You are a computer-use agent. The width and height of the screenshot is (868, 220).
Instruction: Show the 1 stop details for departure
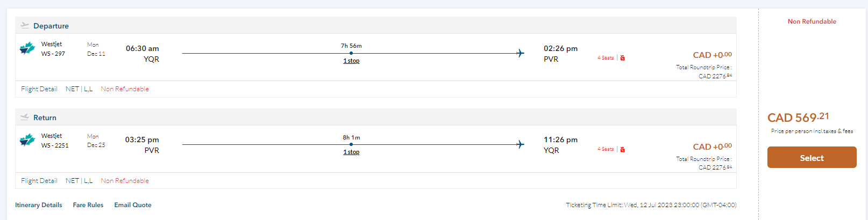(x=351, y=61)
